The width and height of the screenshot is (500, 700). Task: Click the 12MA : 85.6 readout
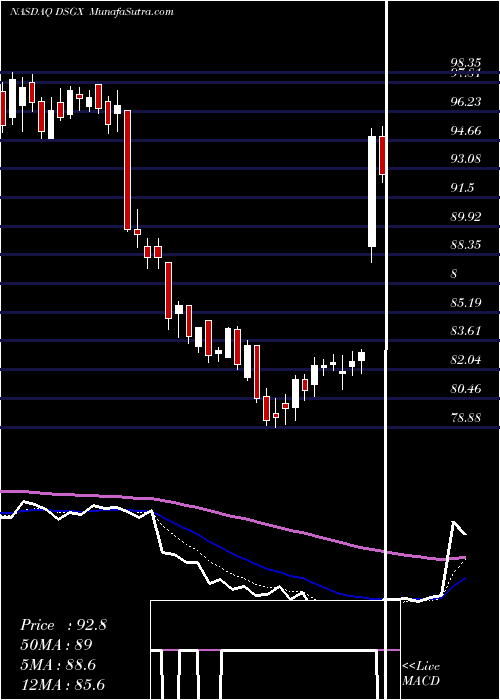coord(63,685)
